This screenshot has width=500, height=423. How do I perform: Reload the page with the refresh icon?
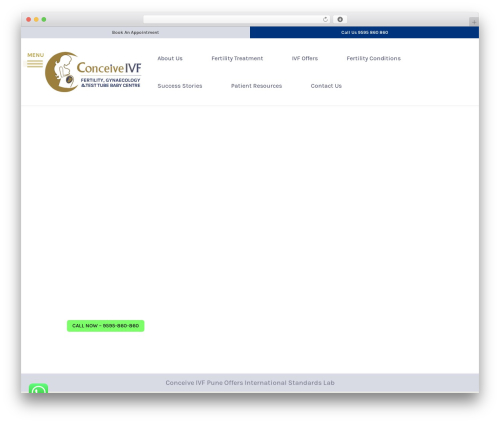tap(325, 20)
